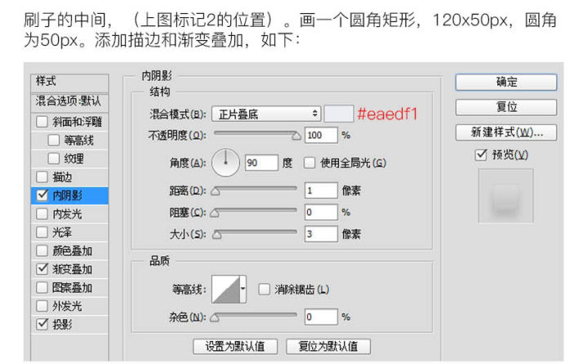Click the 新建样式 button

click(x=506, y=131)
